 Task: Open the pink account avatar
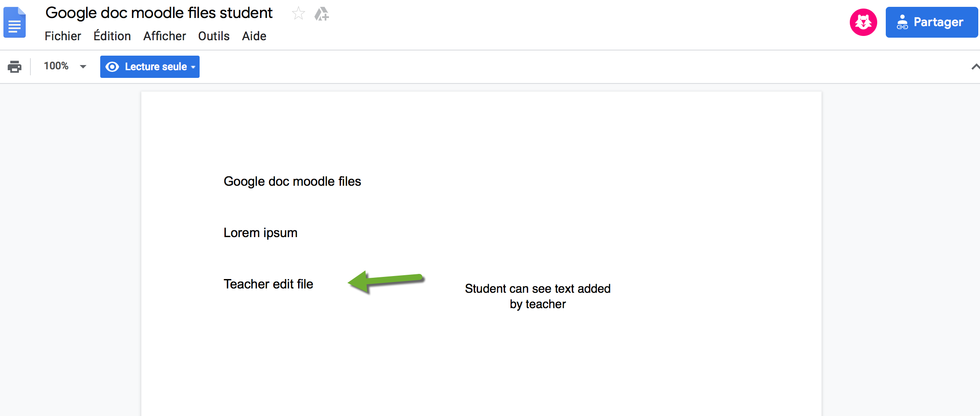[863, 22]
